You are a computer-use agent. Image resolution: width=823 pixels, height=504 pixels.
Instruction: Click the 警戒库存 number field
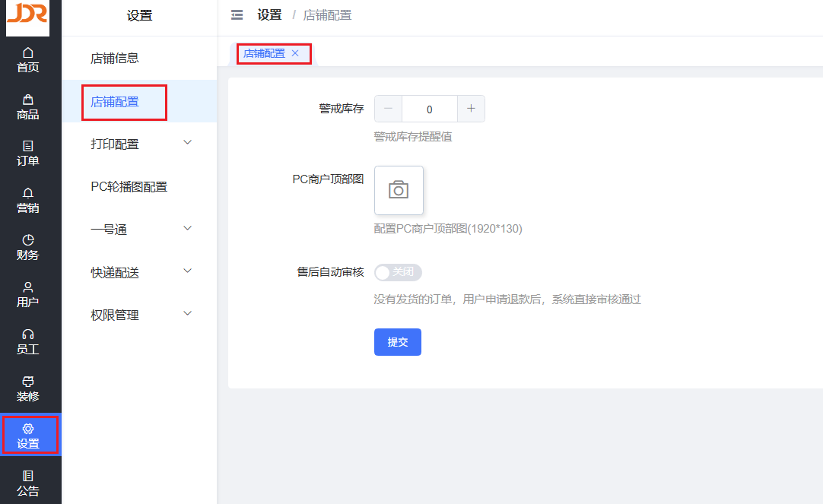429,109
